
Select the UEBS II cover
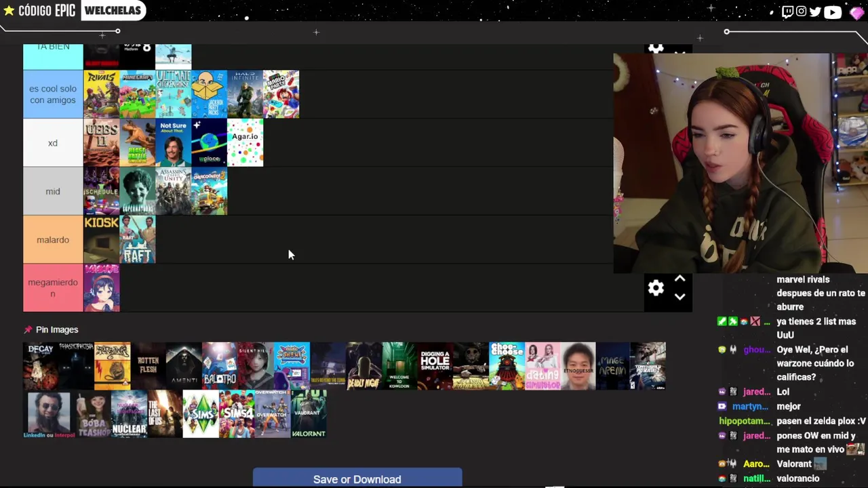point(101,143)
